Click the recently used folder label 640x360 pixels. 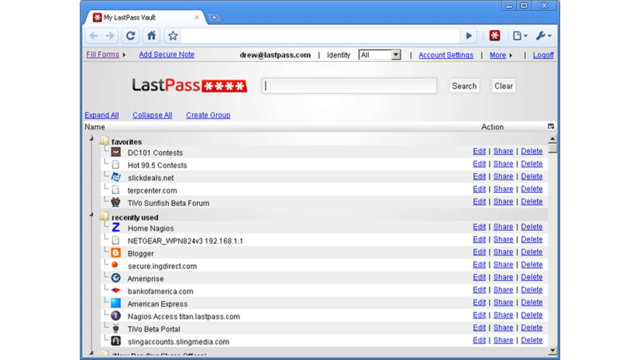point(135,217)
